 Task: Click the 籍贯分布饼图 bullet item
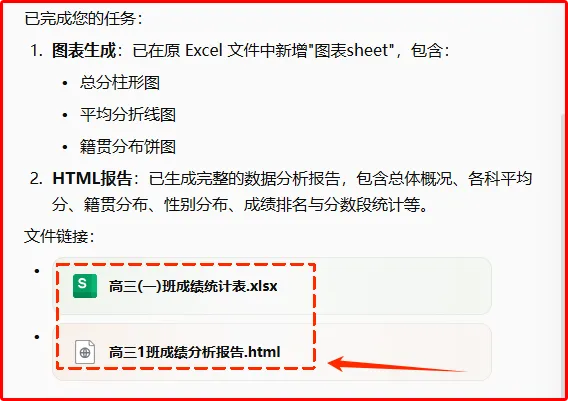click(x=128, y=147)
